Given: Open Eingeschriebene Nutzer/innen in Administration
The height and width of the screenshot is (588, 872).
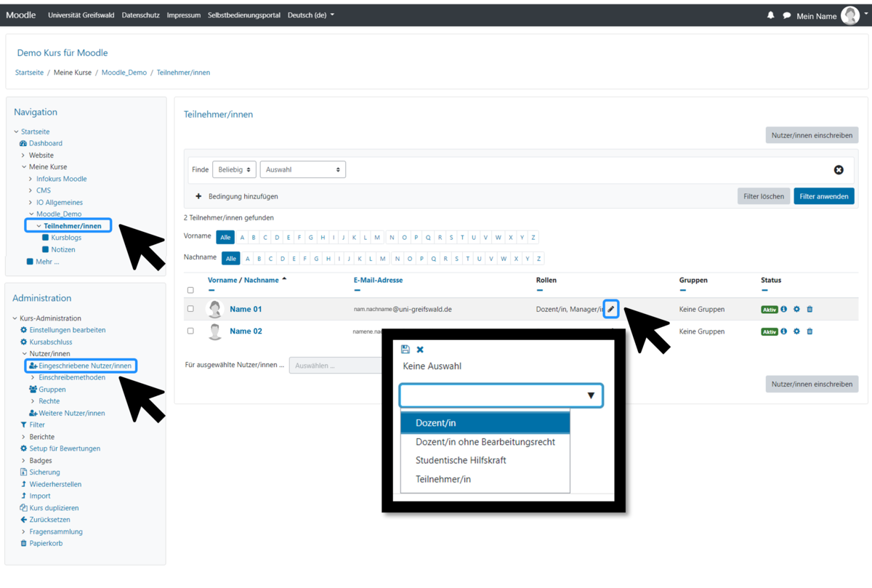Looking at the screenshot, I should tap(84, 366).
